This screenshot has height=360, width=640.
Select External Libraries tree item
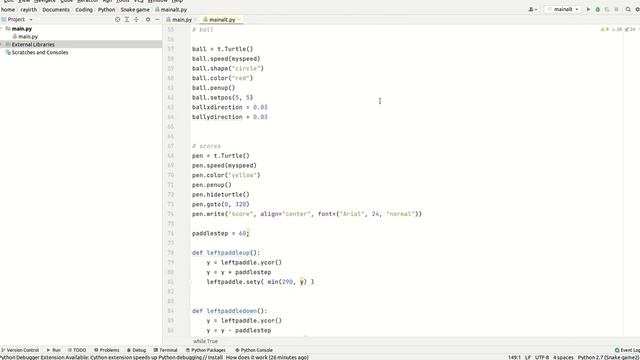33,44
